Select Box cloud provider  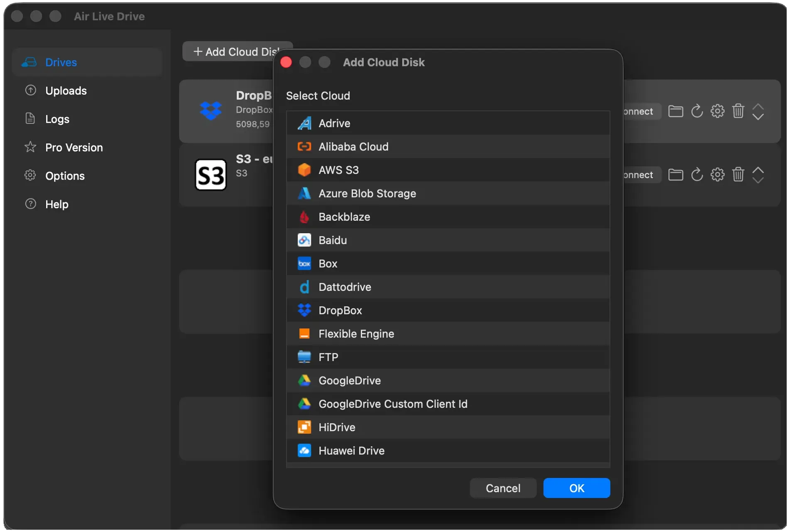point(448,264)
